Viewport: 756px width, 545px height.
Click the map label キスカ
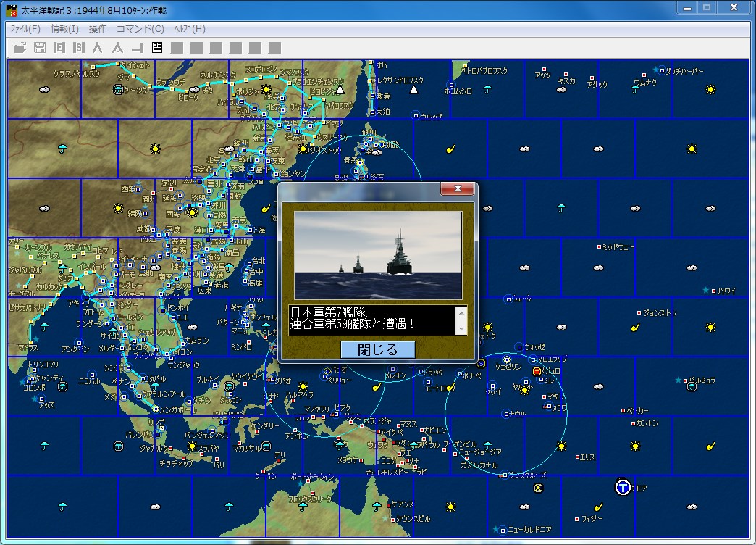point(566,80)
